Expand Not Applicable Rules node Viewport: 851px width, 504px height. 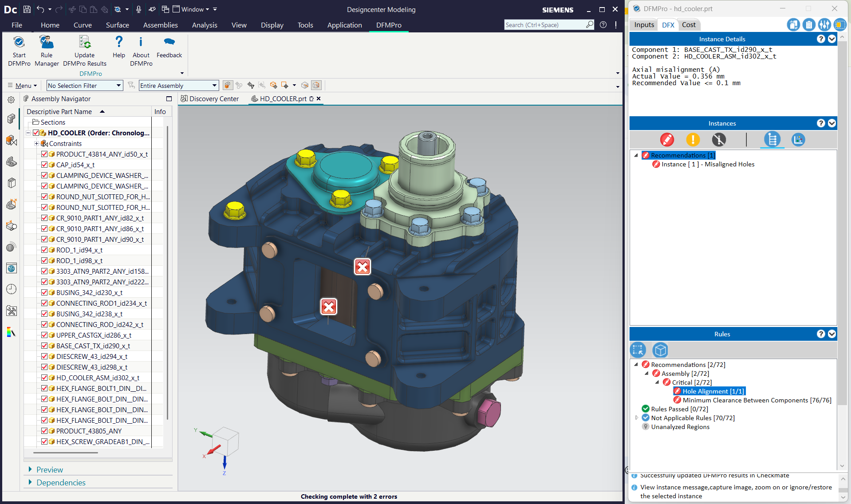click(x=637, y=418)
